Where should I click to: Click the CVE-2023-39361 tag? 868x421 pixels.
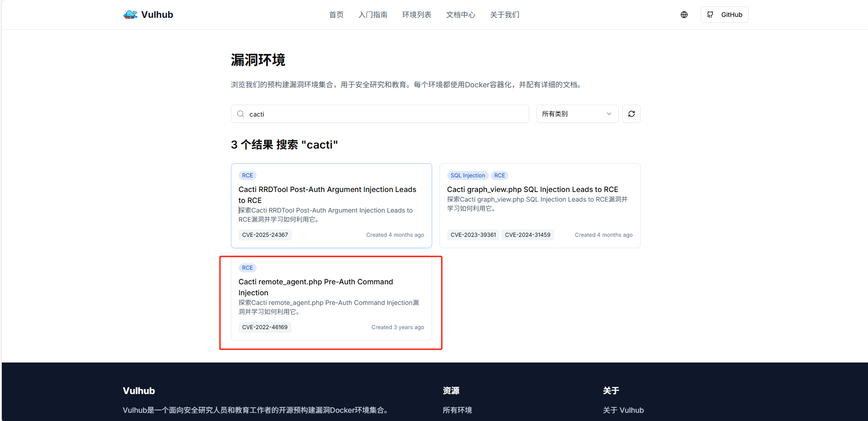pyautogui.click(x=473, y=235)
